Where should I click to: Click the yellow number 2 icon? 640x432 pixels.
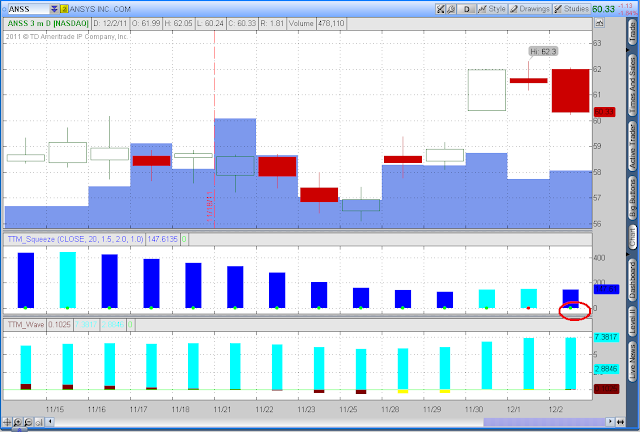click(x=64, y=9)
